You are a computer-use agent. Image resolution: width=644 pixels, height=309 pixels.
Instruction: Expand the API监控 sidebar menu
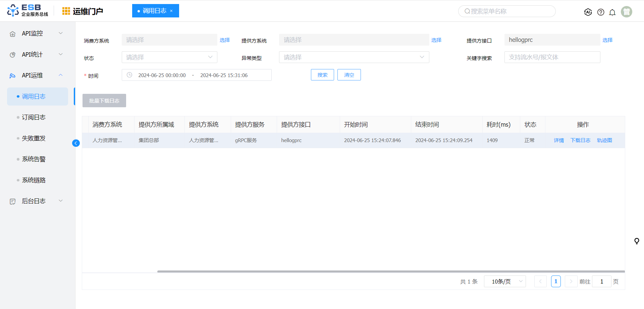click(36, 34)
